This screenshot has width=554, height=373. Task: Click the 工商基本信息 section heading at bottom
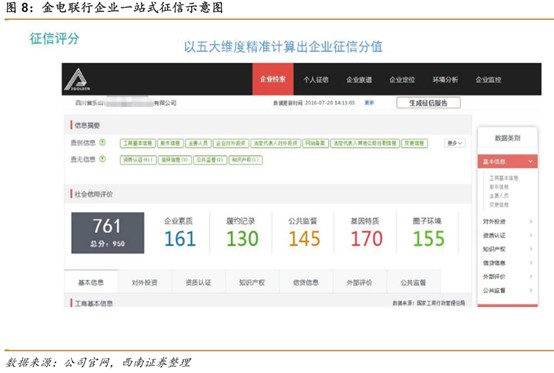93,303
